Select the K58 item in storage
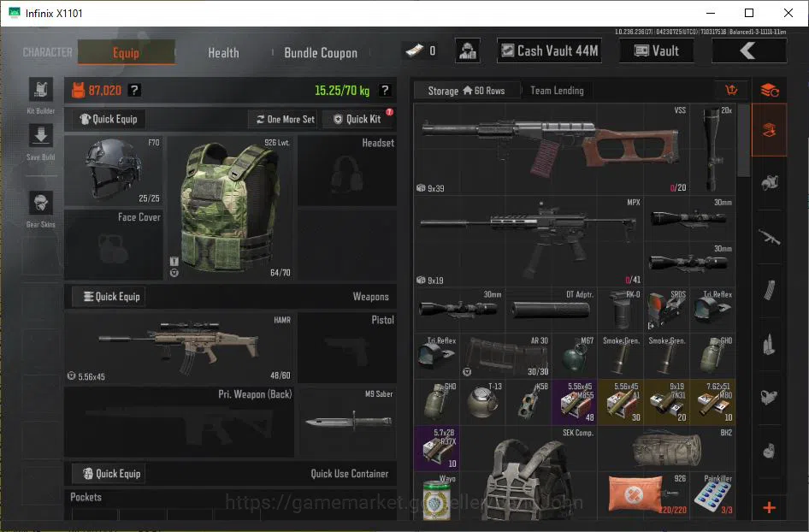 [x=529, y=401]
